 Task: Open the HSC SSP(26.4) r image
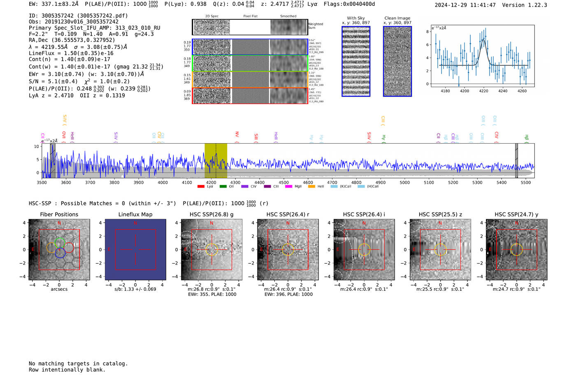tap(288, 250)
